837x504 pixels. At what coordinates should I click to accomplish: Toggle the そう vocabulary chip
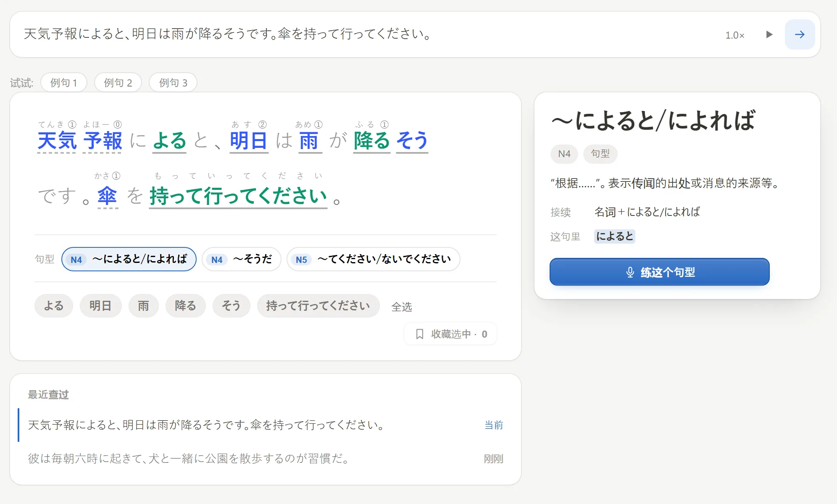coord(231,306)
